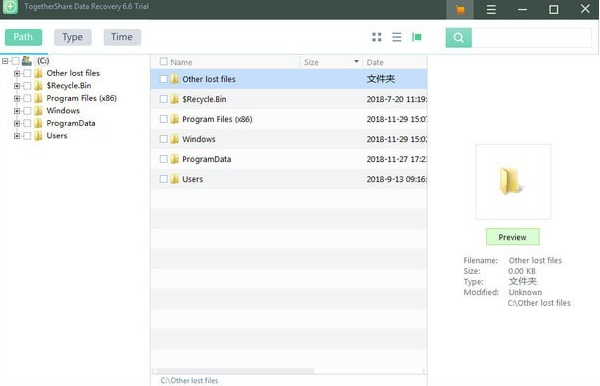Select Users row in file list
The width and height of the screenshot is (600, 386).
[289, 179]
